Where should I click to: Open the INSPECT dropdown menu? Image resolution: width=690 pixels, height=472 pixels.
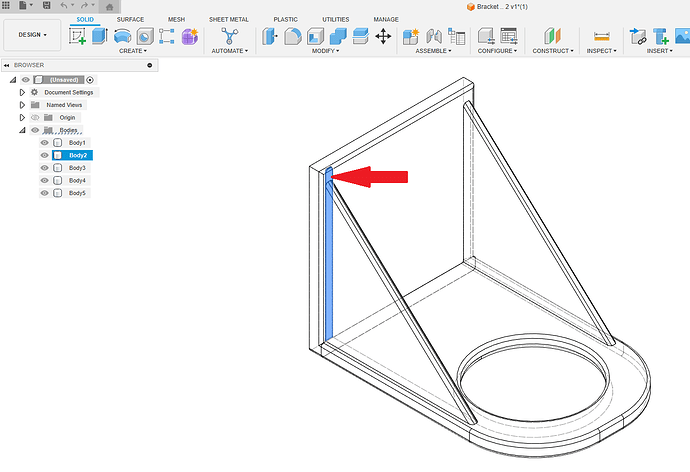click(602, 51)
